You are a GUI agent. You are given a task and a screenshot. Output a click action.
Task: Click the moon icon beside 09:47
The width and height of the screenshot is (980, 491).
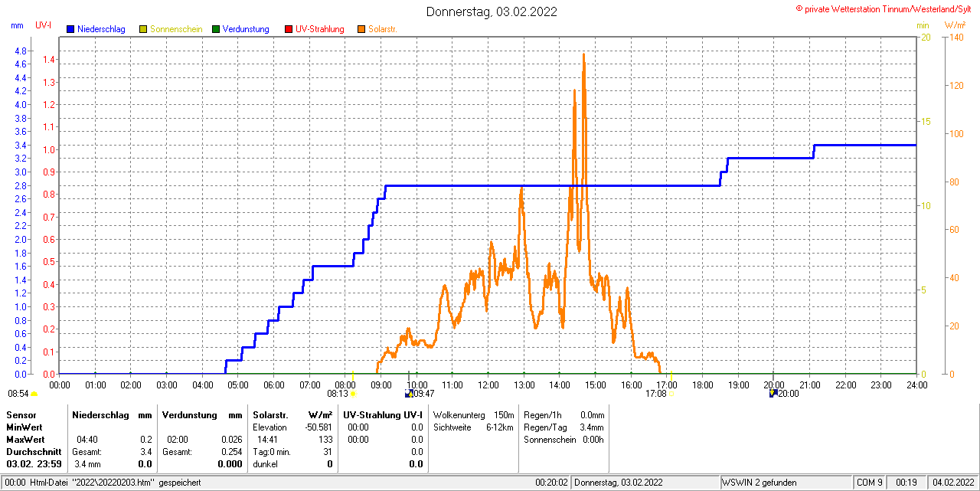coord(409,393)
